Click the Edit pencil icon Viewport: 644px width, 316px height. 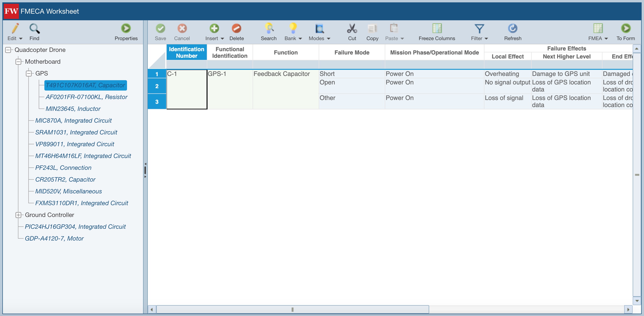point(15,28)
